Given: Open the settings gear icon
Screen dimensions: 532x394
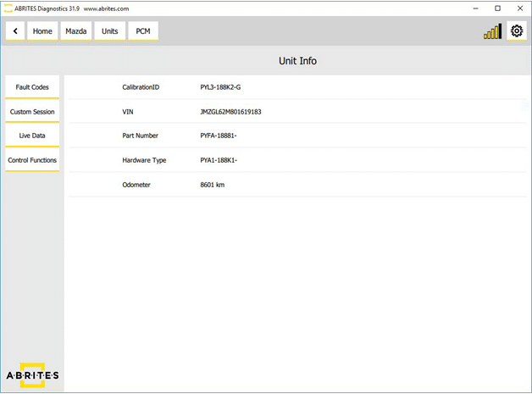Looking at the screenshot, I should click(x=516, y=31).
